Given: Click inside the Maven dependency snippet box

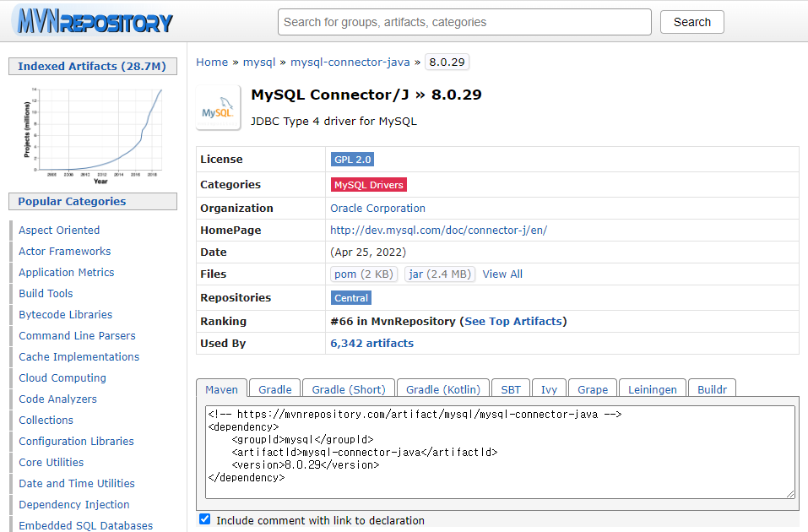Looking at the screenshot, I should pyautogui.click(x=500, y=452).
